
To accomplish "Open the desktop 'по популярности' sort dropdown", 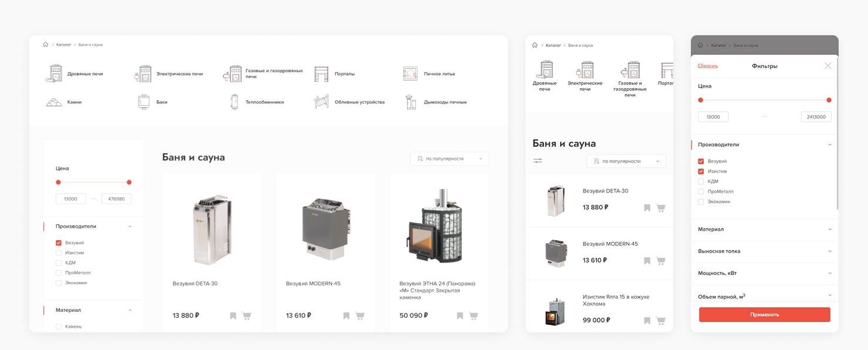I will tap(449, 159).
